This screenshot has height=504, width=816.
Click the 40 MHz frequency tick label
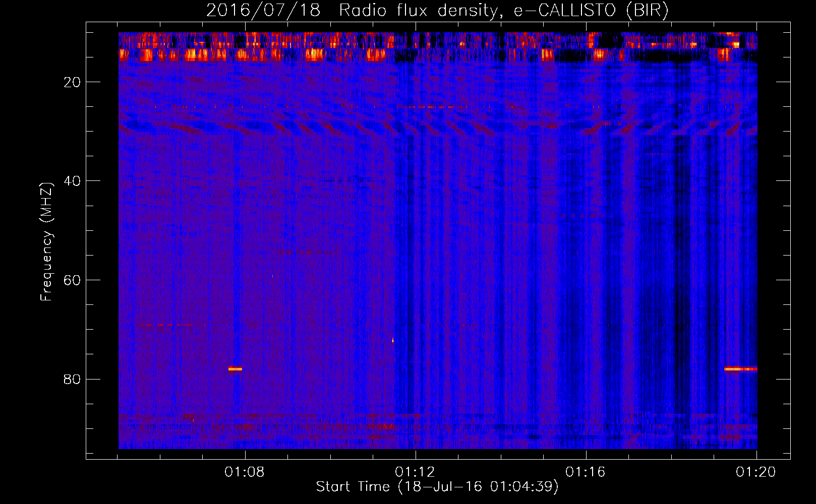pos(73,181)
